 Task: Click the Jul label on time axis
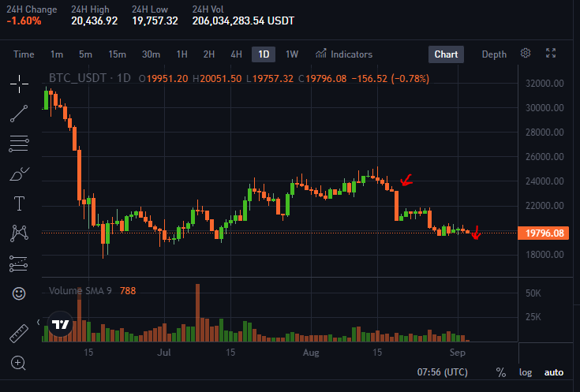tap(164, 353)
